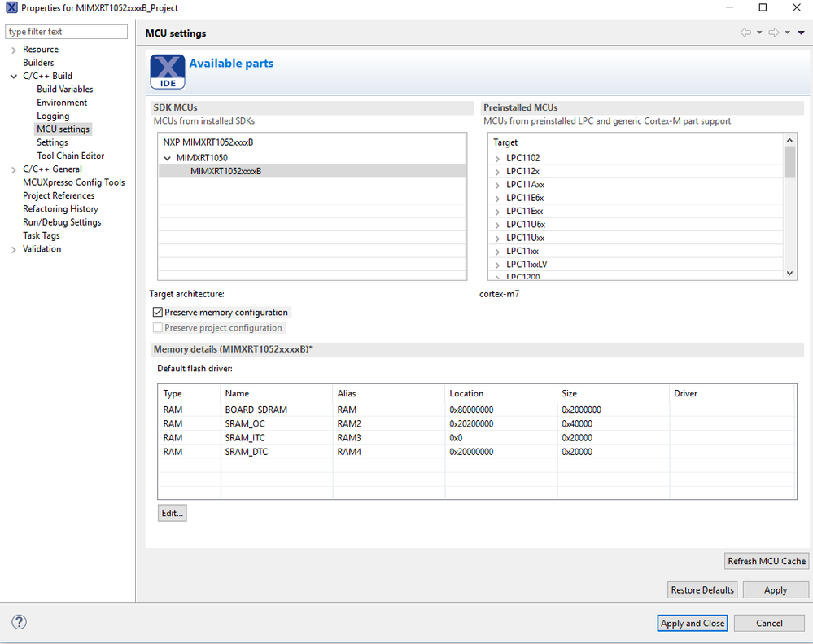Click Restore Defaults button

click(702, 590)
